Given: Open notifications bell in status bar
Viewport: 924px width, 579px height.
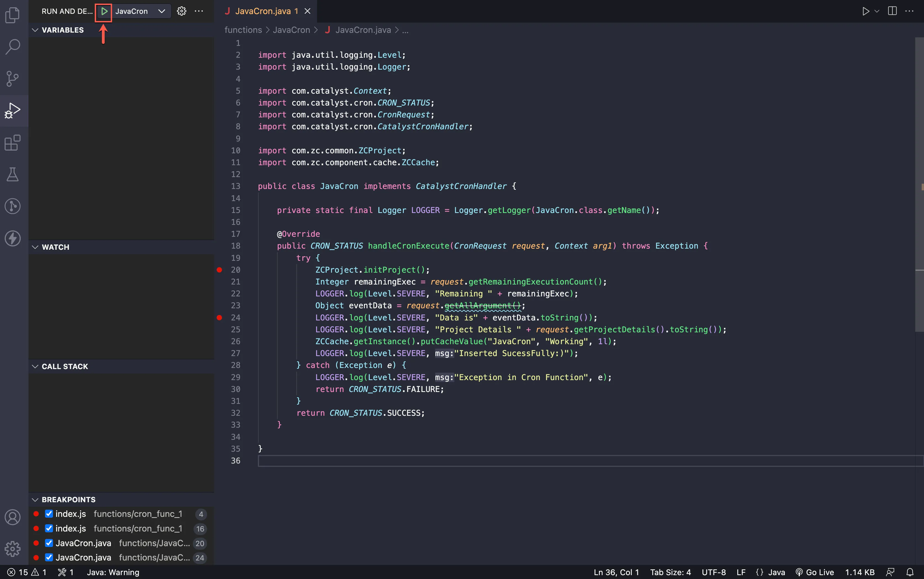Looking at the screenshot, I should (910, 572).
